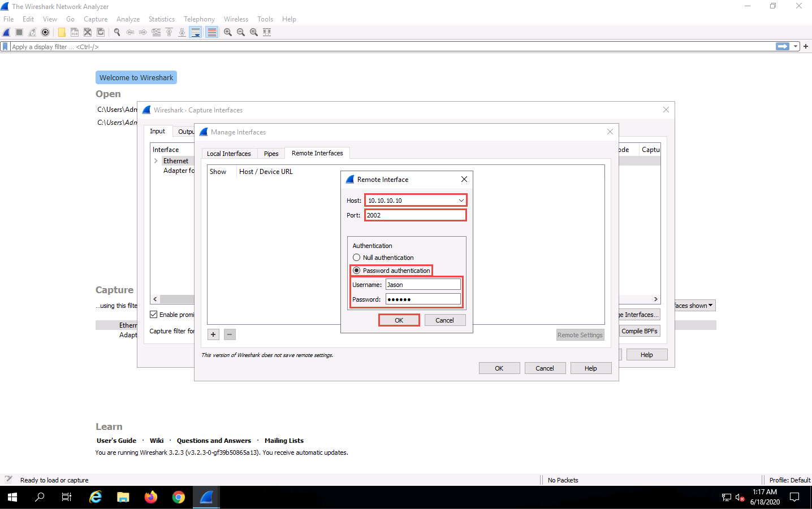
Task: Open Firefox from taskbar
Action: (151, 497)
